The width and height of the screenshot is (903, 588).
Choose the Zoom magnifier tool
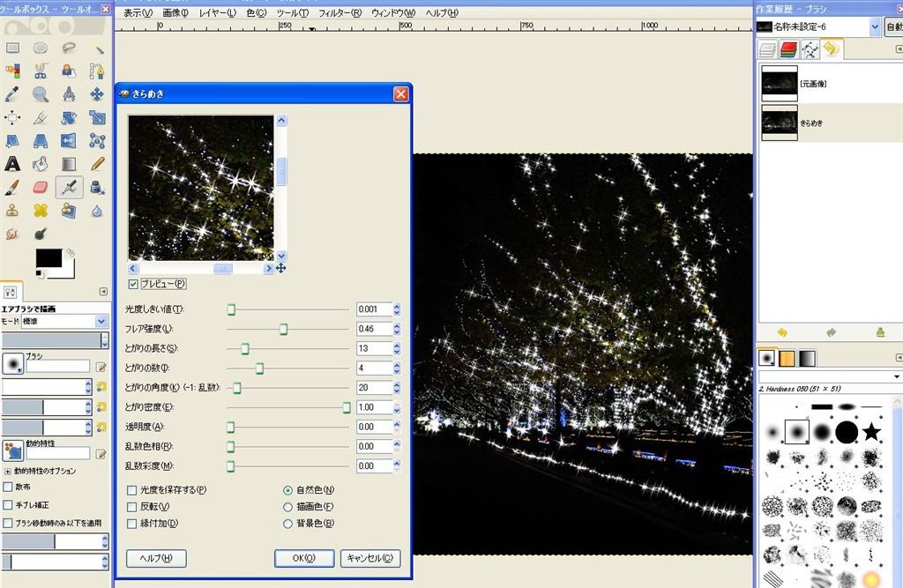click(41, 94)
